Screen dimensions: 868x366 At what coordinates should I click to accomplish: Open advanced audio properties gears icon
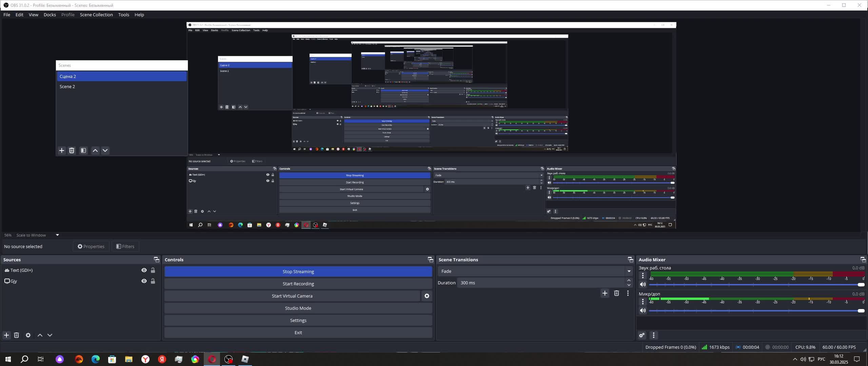(642, 335)
